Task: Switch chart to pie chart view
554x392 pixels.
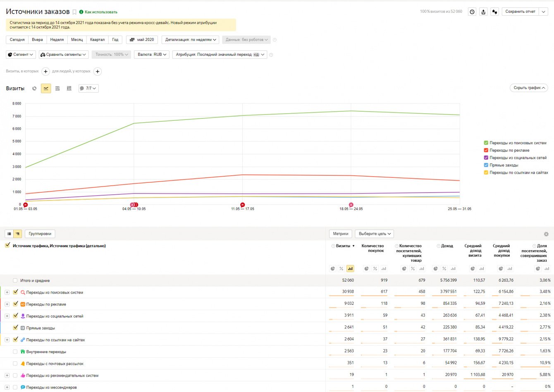Action: coord(34,88)
